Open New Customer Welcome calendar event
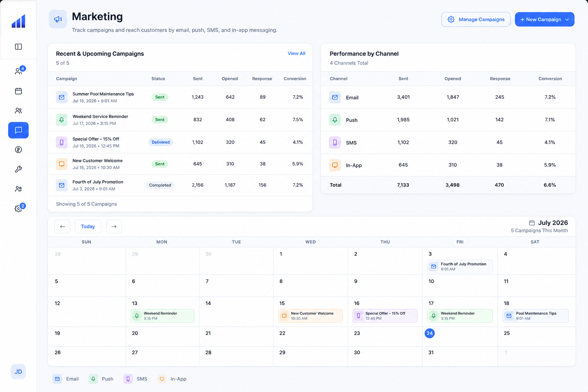The image size is (588, 392). (x=310, y=316)
